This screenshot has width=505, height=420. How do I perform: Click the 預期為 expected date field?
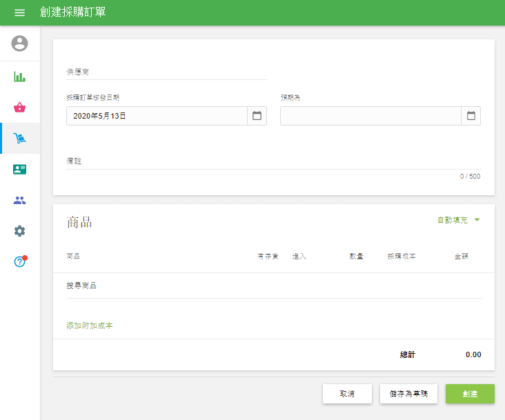coord(370,116)
